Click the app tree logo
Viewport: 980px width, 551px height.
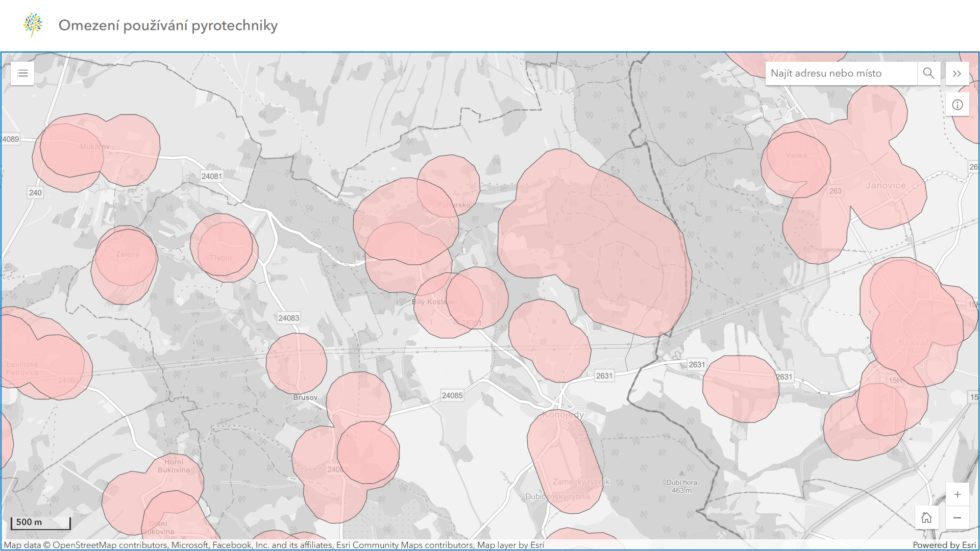33,25
